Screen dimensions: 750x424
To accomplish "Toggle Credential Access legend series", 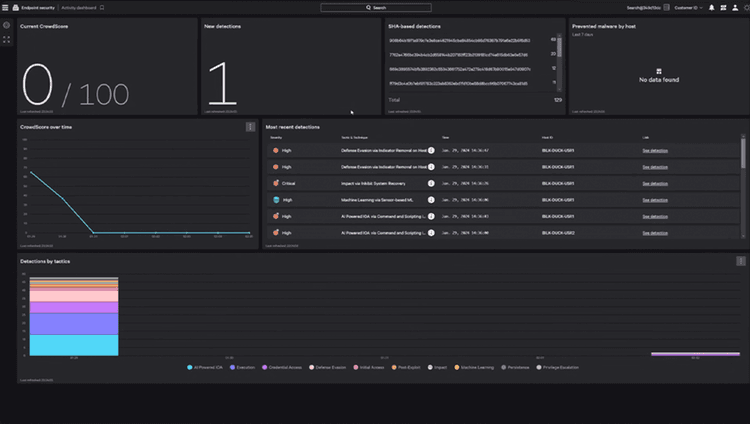I will click(282, 368).
